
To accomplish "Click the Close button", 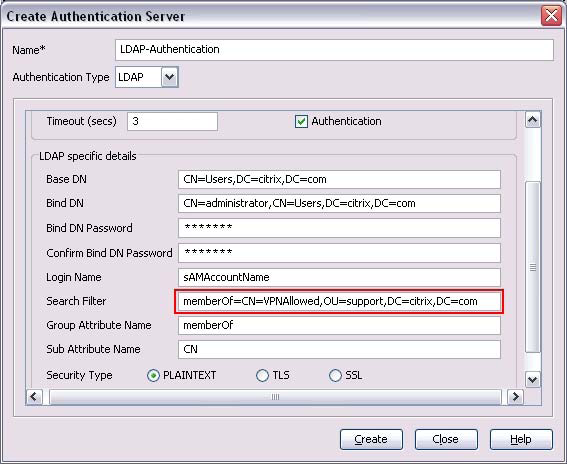I will pos(446,439).
